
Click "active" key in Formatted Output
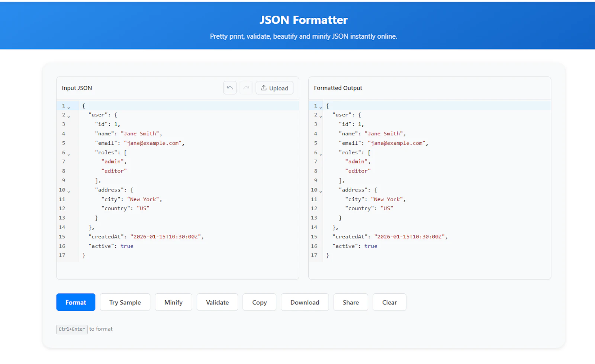[345, 246]
